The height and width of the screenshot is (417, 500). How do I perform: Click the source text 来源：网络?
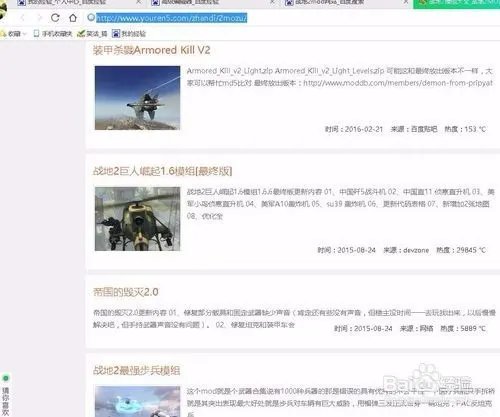coord(417,328)
